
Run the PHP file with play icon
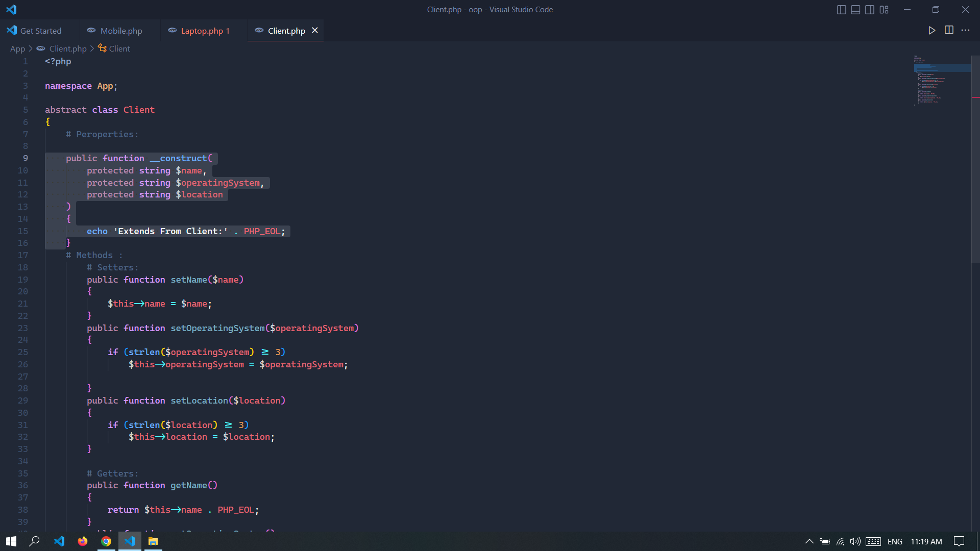pos(932,31)
